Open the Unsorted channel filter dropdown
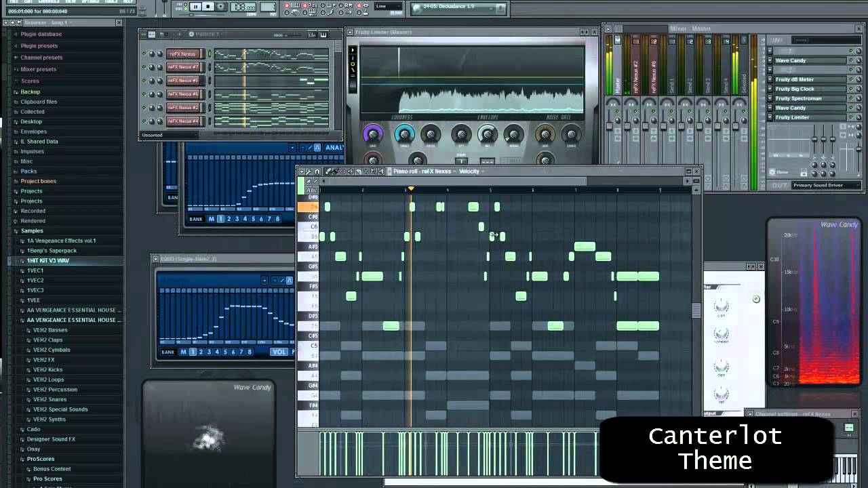The height and width of the screenshot is (488, 868). click(170, 135)
